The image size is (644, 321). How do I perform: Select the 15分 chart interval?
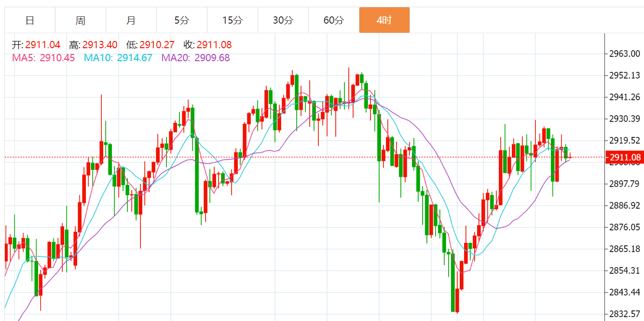click(233, 20)
